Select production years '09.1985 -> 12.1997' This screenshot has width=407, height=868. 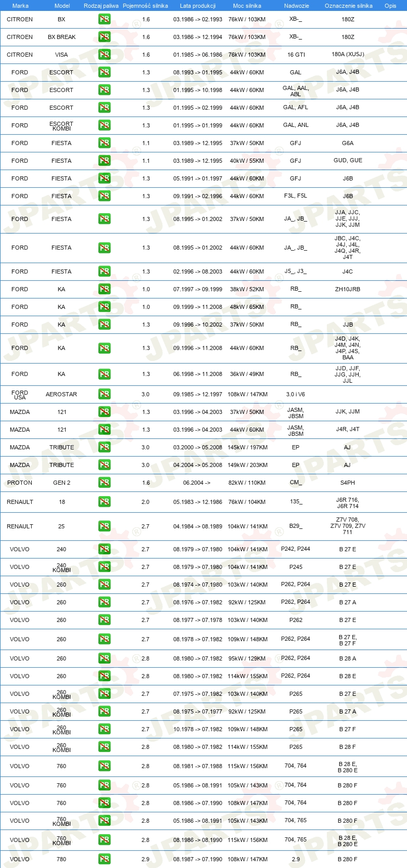(198, 394)
